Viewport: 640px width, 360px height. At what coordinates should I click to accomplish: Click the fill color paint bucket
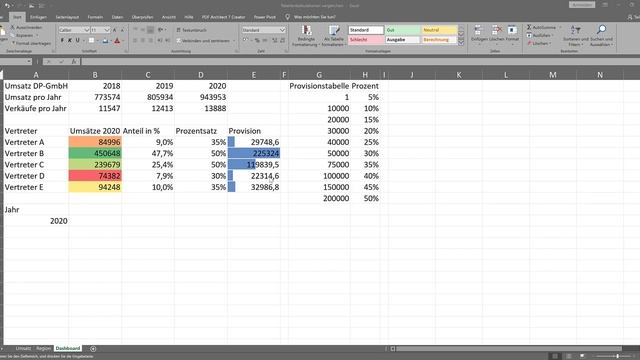tap(105, 40)
